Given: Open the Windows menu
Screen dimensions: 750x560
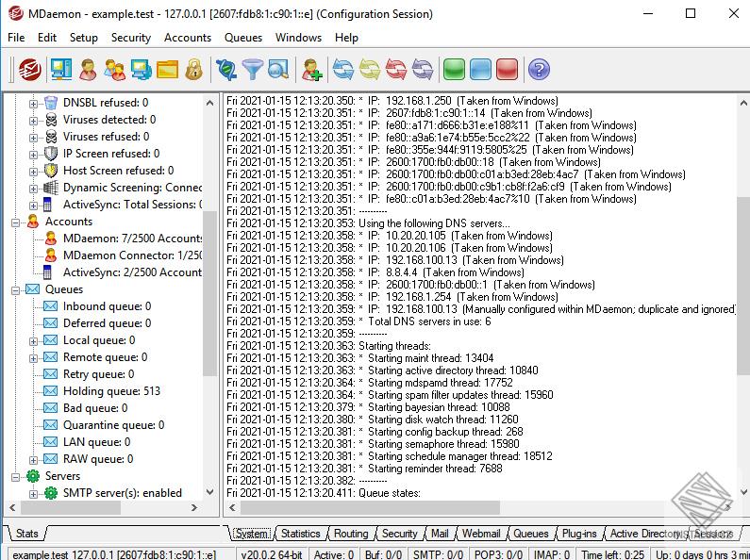Looking at the screenshot, I should 298,38.
